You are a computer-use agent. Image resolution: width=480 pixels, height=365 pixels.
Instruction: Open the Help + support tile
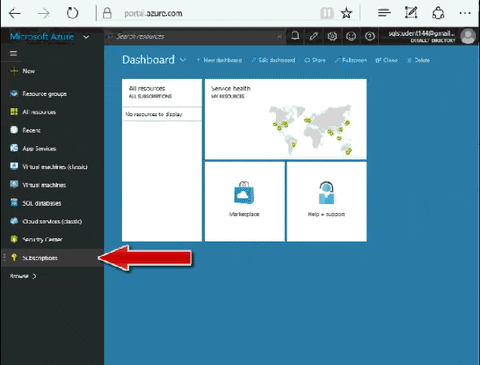point(327,201)
